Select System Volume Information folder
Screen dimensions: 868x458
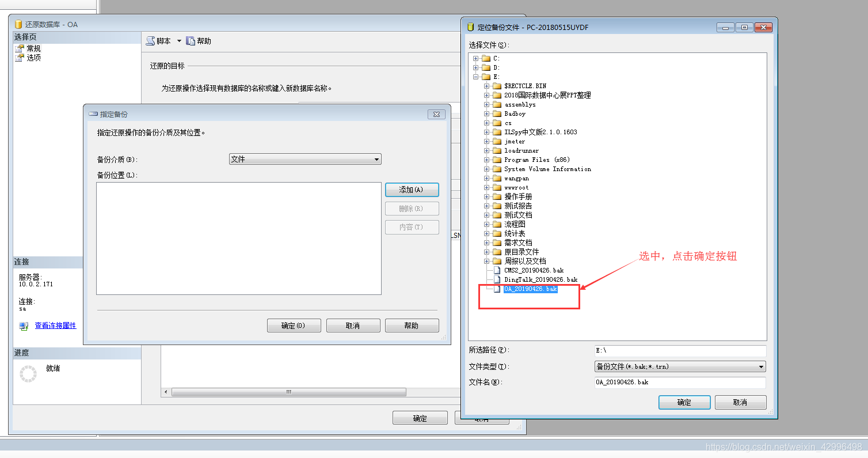tap(547, 169)
